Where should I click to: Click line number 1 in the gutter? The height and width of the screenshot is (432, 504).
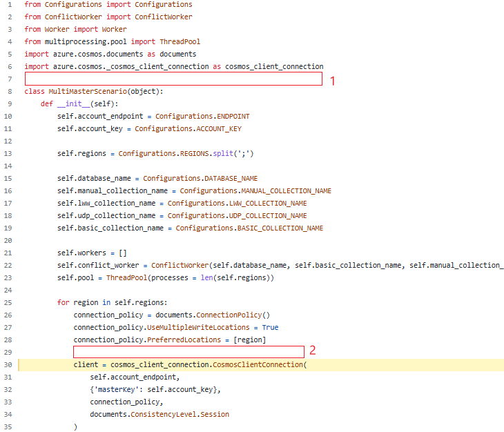pos(10,5)
